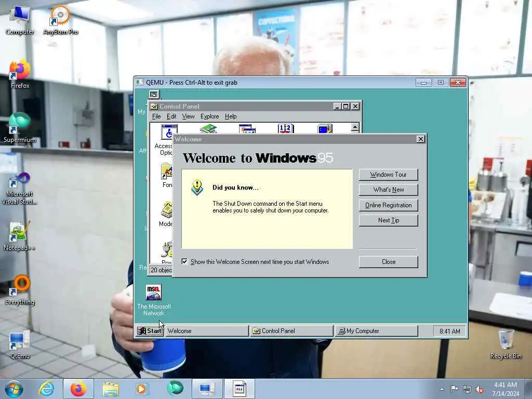This screenshot has height=399, width=532.
Task: Open the File menu in Control Panel
Action: (156, 116)
